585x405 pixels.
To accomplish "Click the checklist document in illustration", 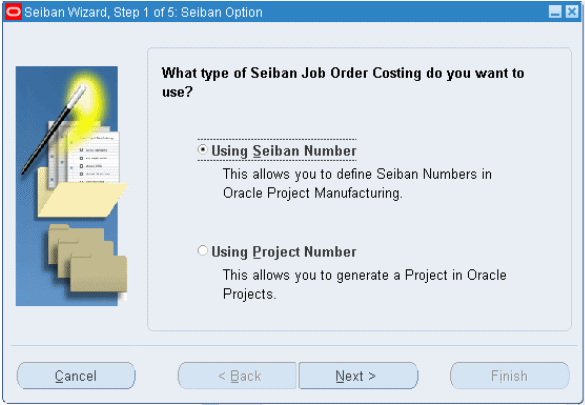I will [96, 157].
